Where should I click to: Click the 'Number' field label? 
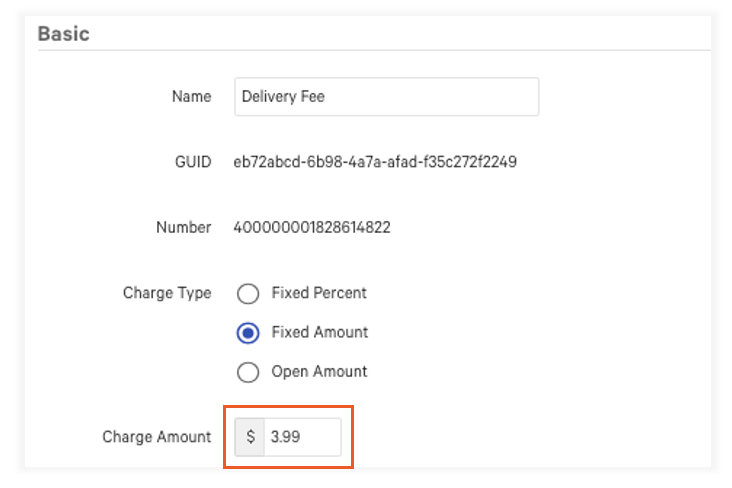pyautogui.click(x=183, y=227)
